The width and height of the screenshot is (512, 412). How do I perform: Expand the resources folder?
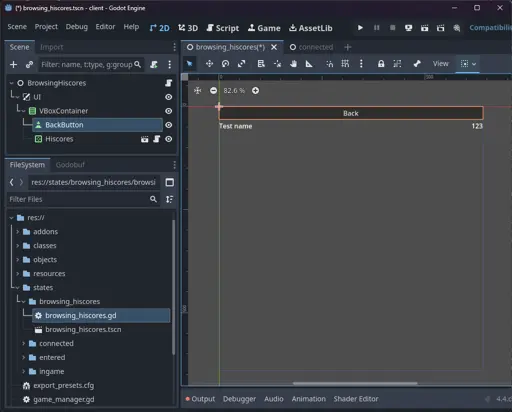coord(18,273)
